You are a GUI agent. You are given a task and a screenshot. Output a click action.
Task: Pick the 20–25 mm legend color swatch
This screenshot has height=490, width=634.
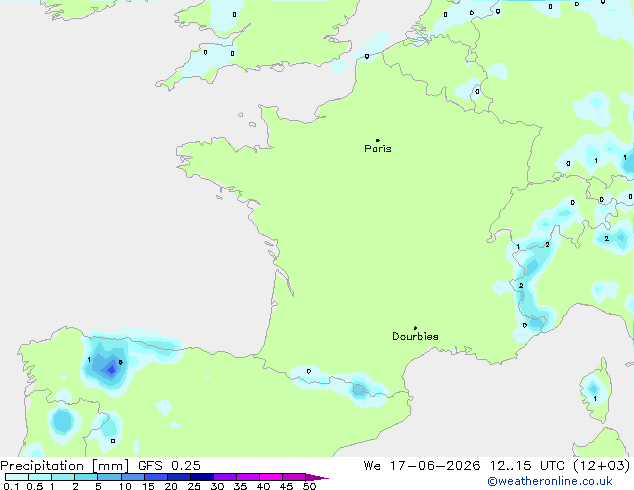(x=179, y=477)
